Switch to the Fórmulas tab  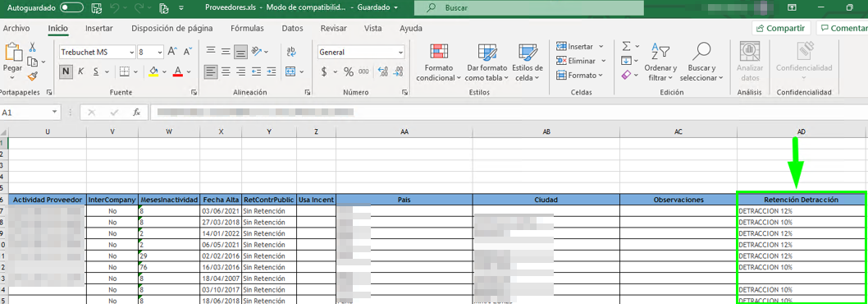pyautogui.click(x=248, y=28)
